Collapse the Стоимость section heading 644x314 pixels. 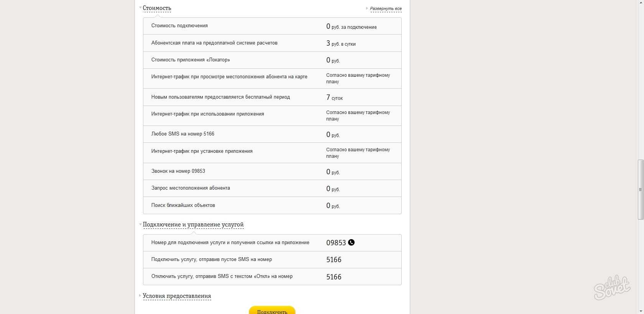(x=157, y=8)
